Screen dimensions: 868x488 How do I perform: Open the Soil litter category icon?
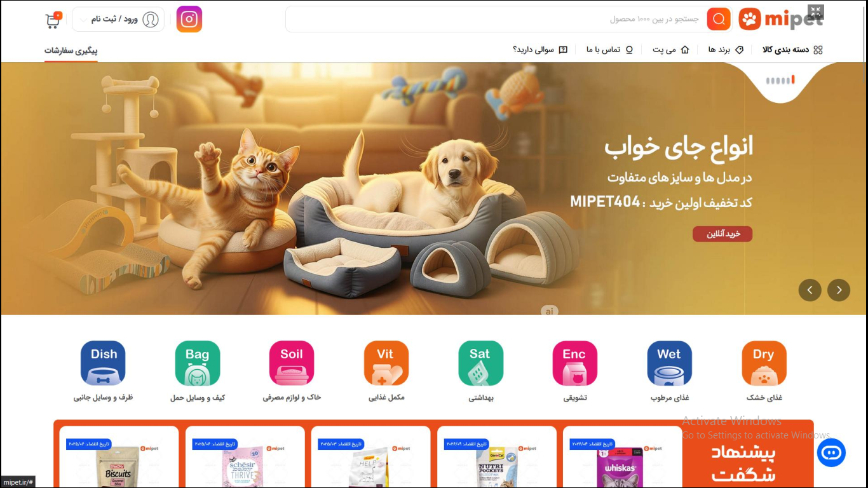(x=292, y=363)
